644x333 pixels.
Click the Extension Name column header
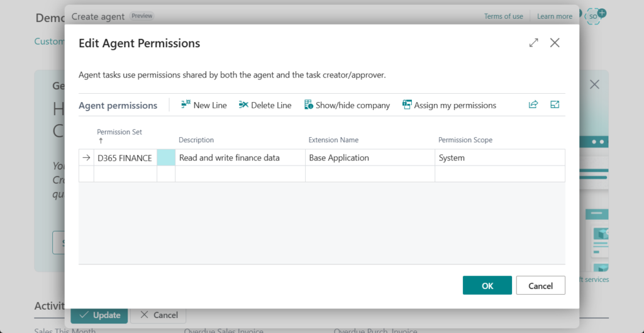pos(333,140)
